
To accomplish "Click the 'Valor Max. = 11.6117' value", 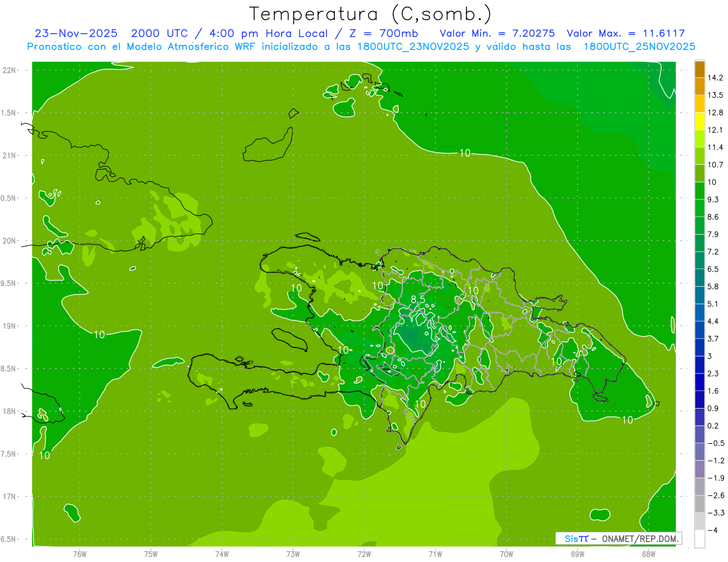I will (x=626, y=33).
